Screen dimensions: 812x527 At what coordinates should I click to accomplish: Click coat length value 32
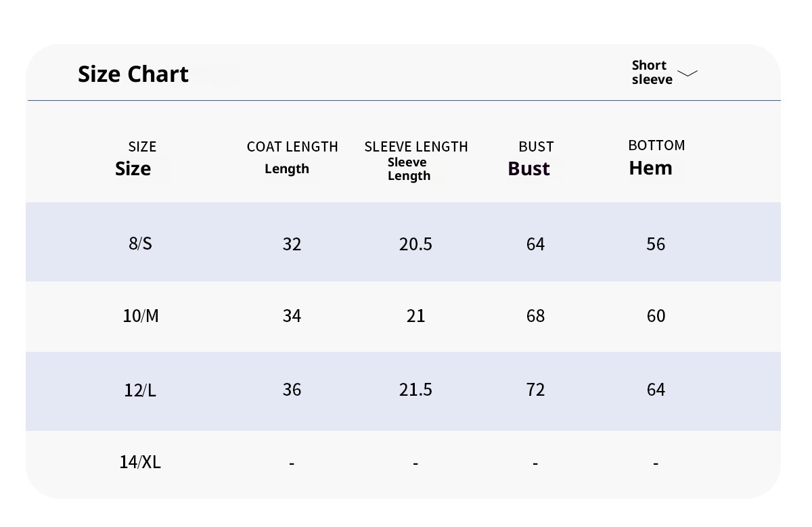click(x=292, y=244)
